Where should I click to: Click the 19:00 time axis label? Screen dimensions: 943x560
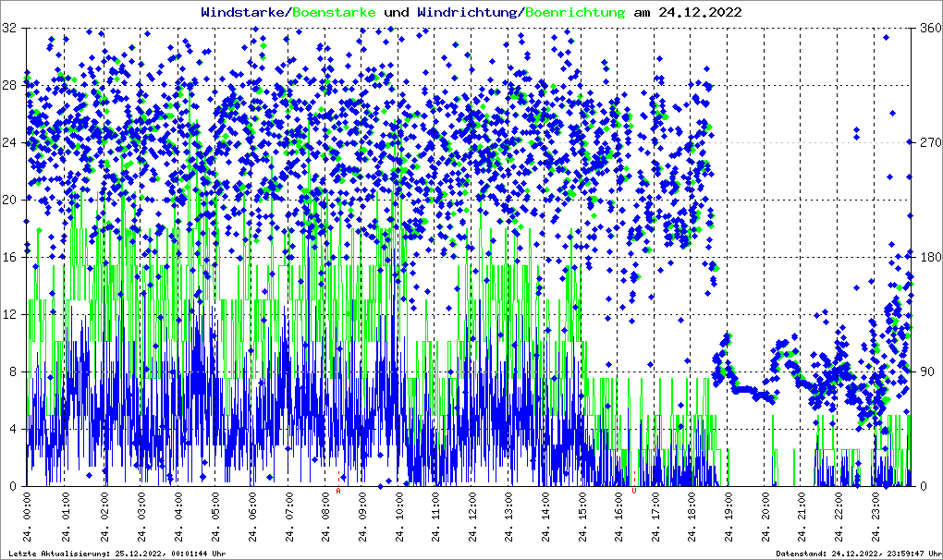tap(729, 517)
